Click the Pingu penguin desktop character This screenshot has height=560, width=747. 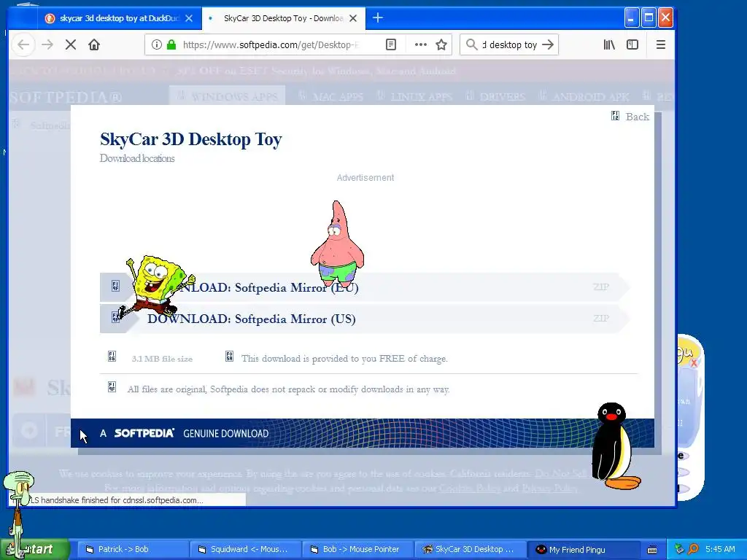coord(614,447)
